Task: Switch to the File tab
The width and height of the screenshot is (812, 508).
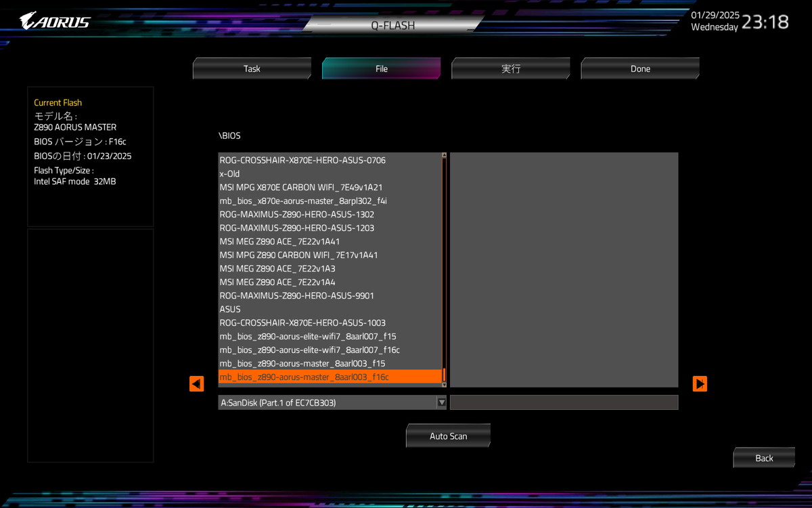Action: coord(382,68)
